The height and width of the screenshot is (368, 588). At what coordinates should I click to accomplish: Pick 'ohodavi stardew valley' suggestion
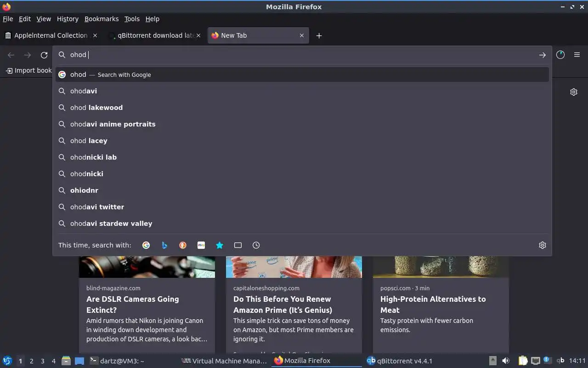(x=302, y=224)
